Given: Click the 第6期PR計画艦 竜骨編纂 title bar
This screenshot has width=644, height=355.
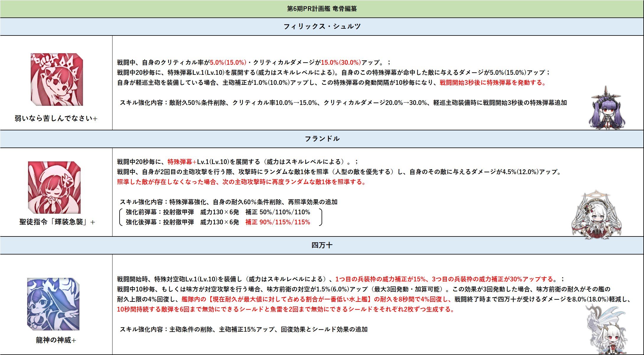Looking at the screenshot, I should pos(322,9).
